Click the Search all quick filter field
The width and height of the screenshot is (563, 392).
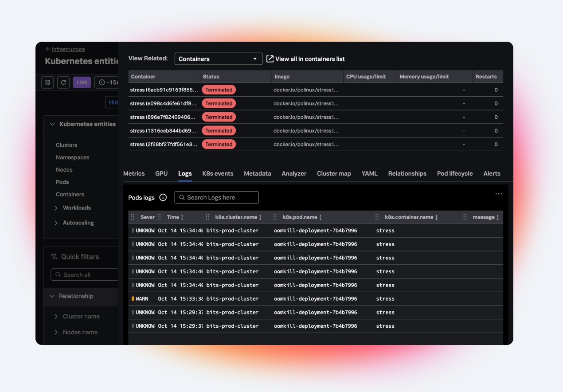tap(84, 275)
